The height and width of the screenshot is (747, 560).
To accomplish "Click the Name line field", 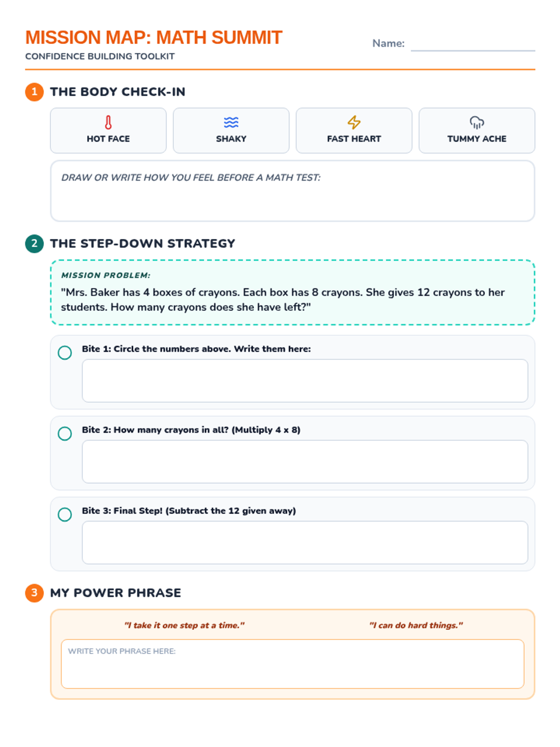I will tap(472, 44).
